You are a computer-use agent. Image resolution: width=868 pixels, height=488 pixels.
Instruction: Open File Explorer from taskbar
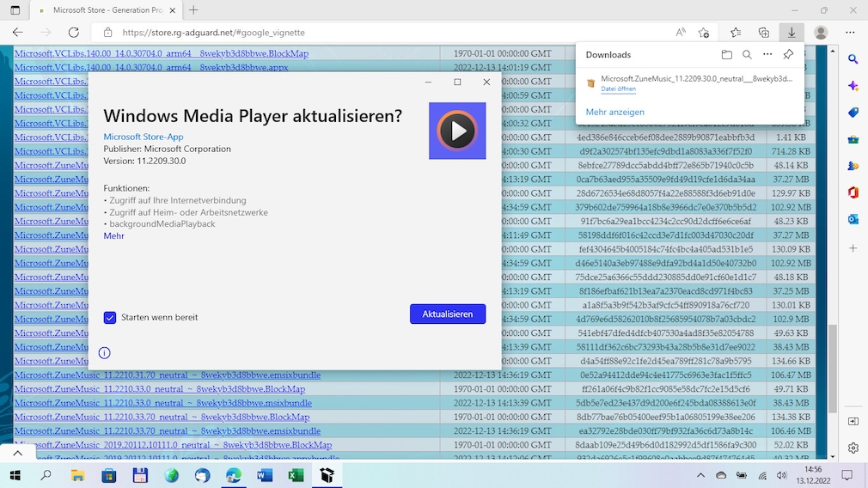77,475
